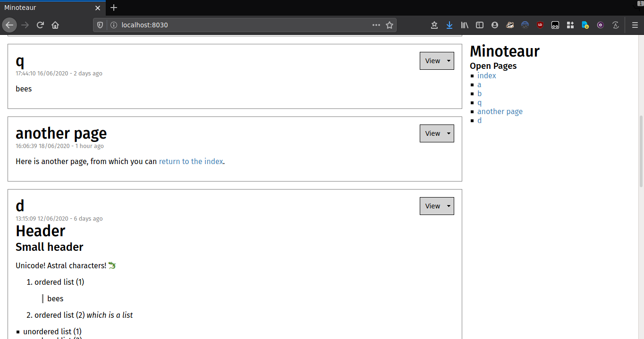
Task: Click the 'Open Pages' sidebar heading
Action: click(x=493, y=66)
